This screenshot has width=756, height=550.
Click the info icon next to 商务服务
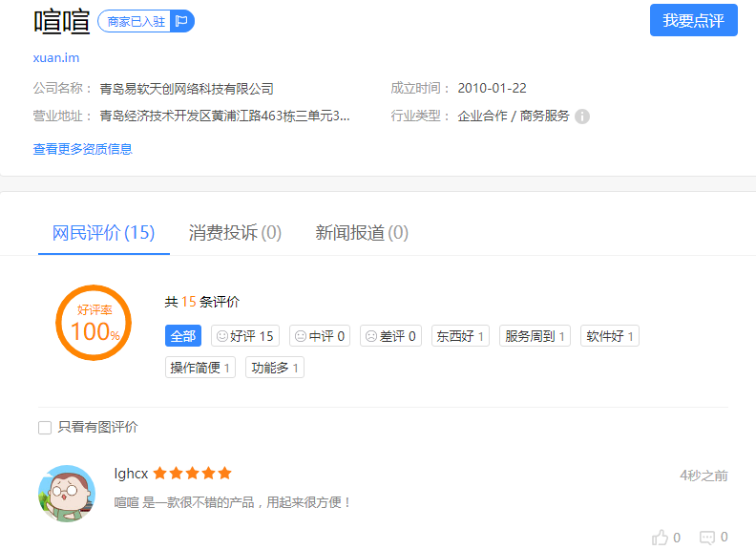point(582,116)
